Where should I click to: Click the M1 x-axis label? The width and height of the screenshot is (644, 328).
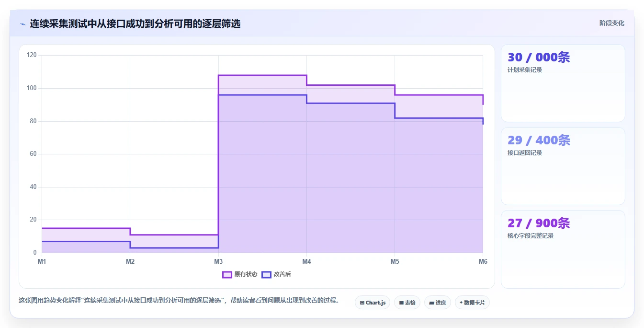click(42, 262)
